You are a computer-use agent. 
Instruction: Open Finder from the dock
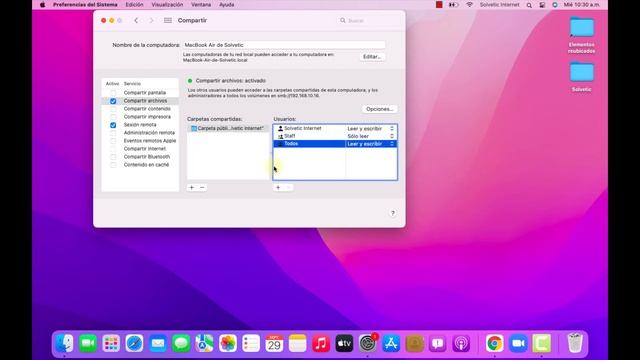point(64,343)
